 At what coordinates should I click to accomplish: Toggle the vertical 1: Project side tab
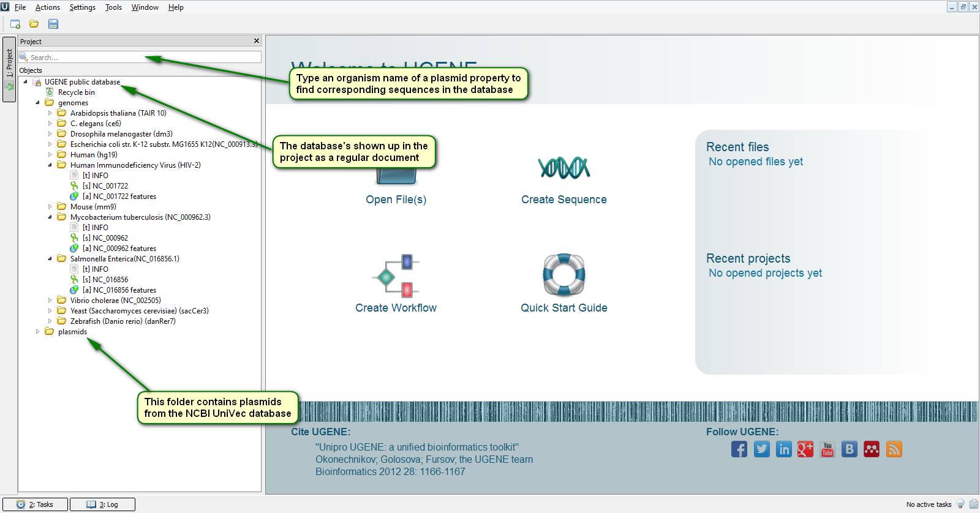[x=9, y=69]
